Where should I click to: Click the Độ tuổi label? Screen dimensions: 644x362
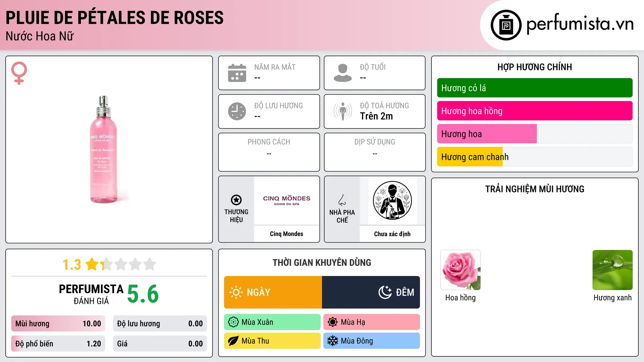coord(373,67)
